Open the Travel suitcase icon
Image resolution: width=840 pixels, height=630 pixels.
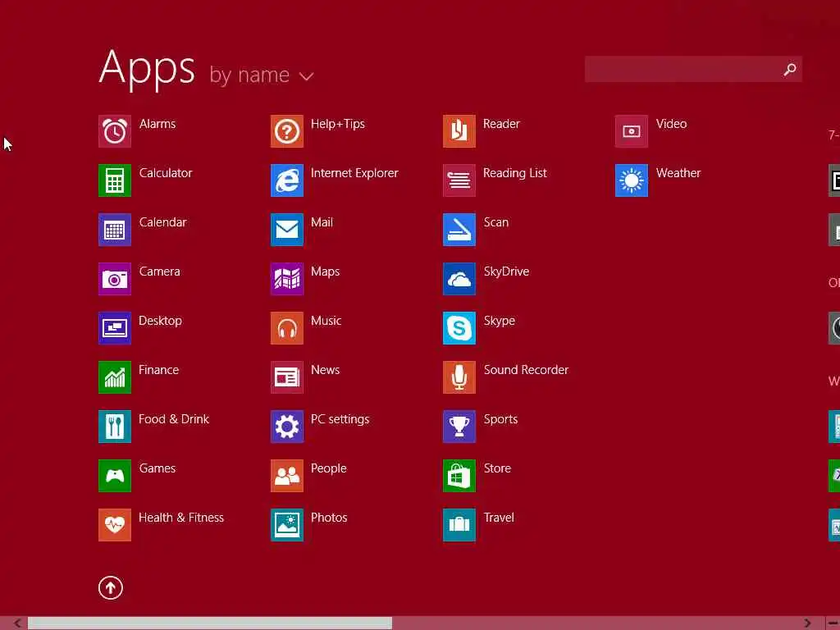point(459,525)
